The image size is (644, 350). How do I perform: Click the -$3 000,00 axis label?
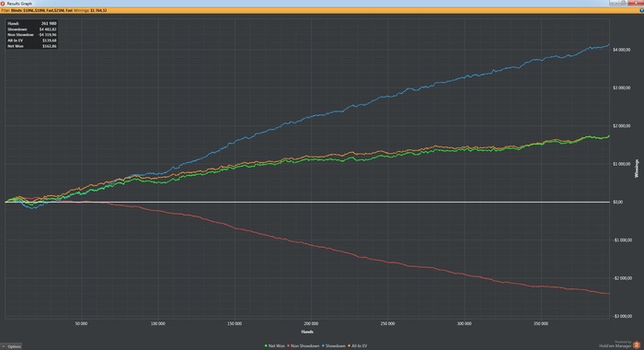(622, 316)
